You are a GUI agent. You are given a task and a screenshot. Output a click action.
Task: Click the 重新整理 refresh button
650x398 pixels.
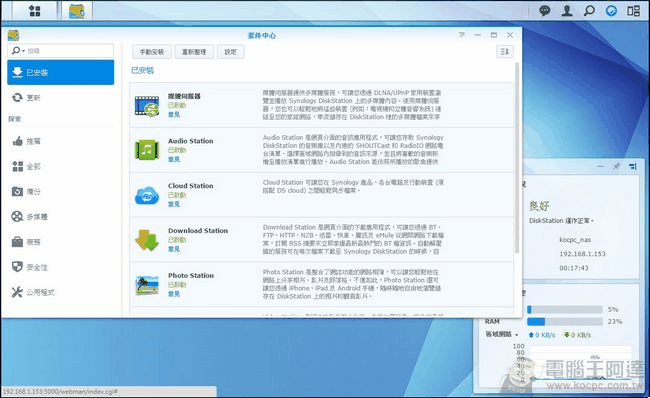coord(194,52)
